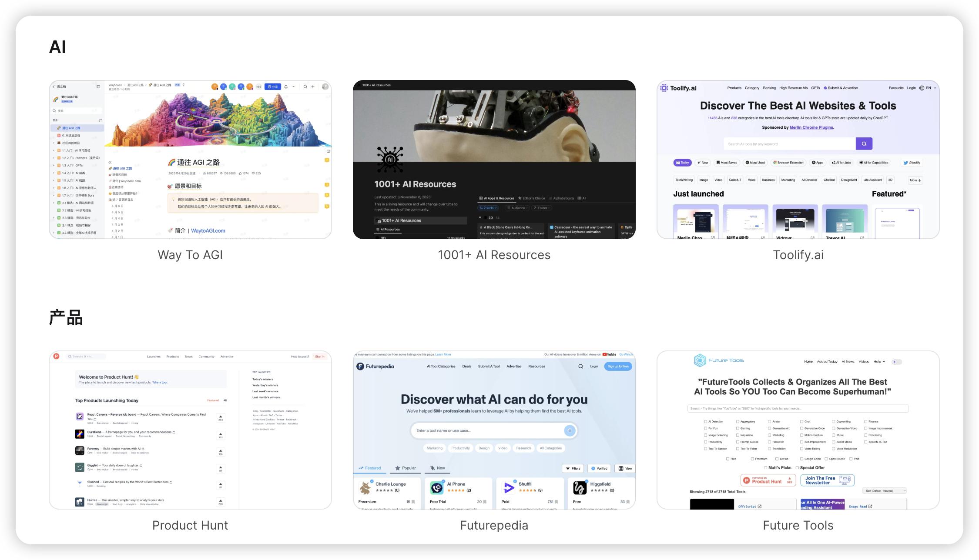Check the Finance checkbox in Future Tools
979x560 pixels.
(865, 422)
